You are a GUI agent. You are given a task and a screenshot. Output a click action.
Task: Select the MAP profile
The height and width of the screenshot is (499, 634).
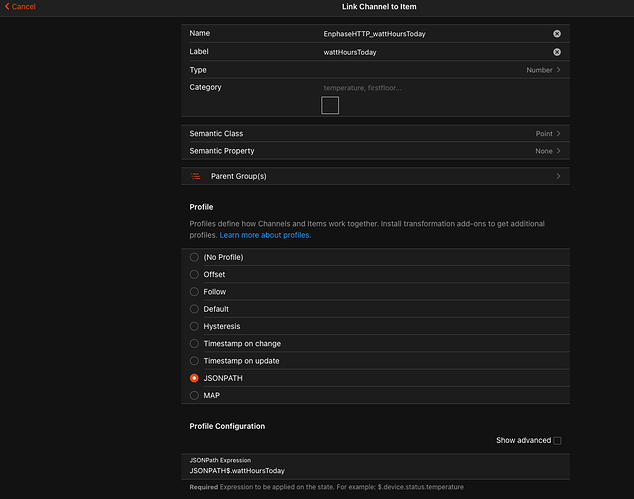point(194,395)
